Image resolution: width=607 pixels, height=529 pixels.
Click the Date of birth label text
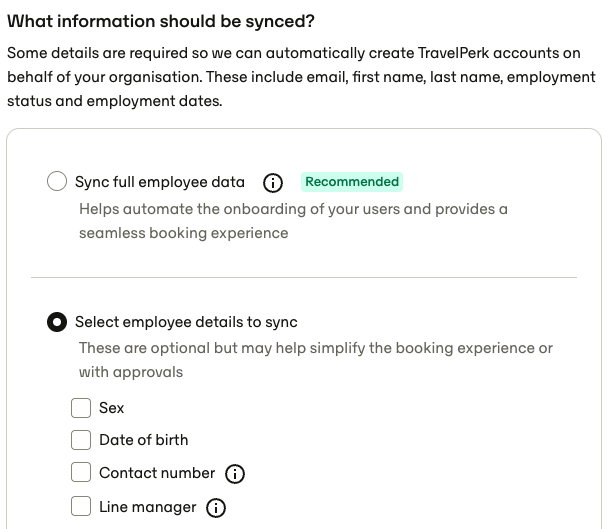144,440
